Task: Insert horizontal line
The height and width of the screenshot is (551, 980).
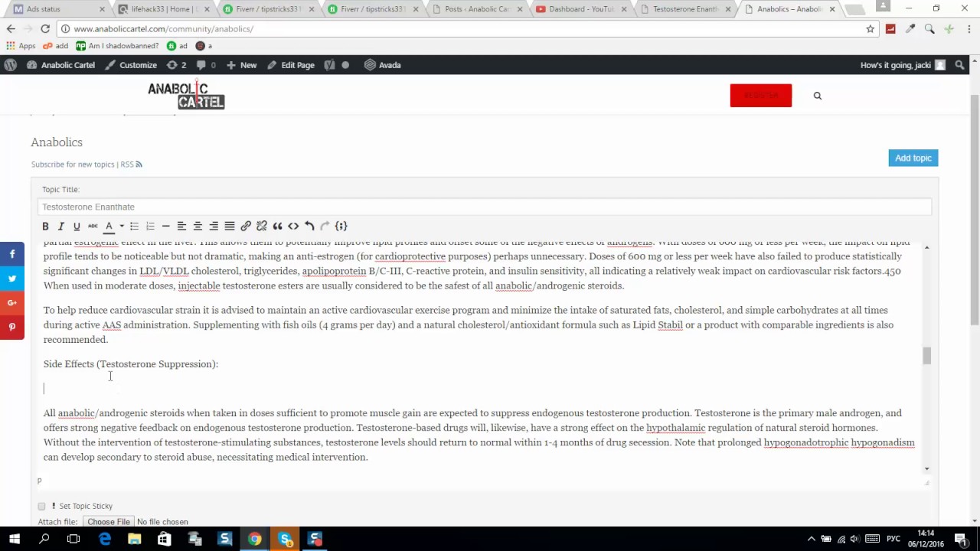Action: 165,226
